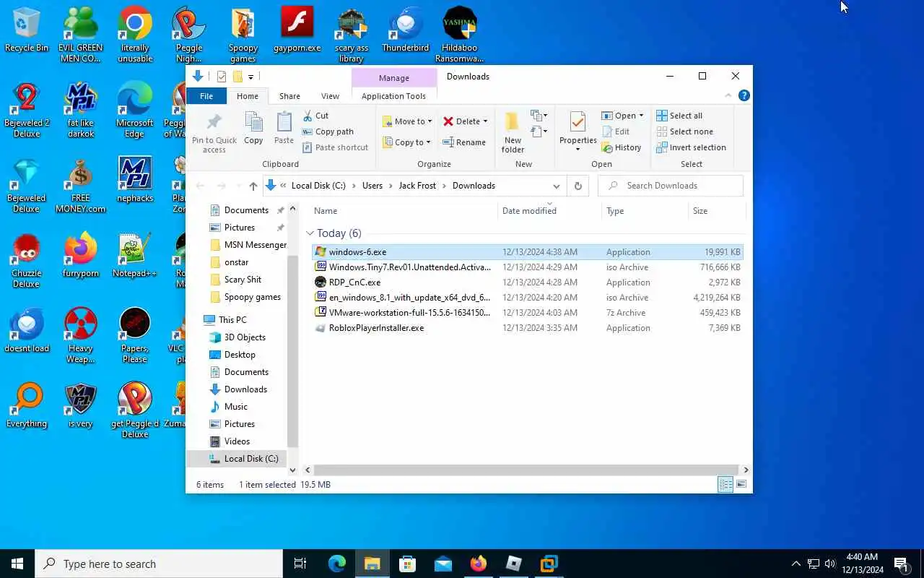The image size is (924, 578).
Task: Click Paste shortcut in the ribbon
Action: coord(335,147)
